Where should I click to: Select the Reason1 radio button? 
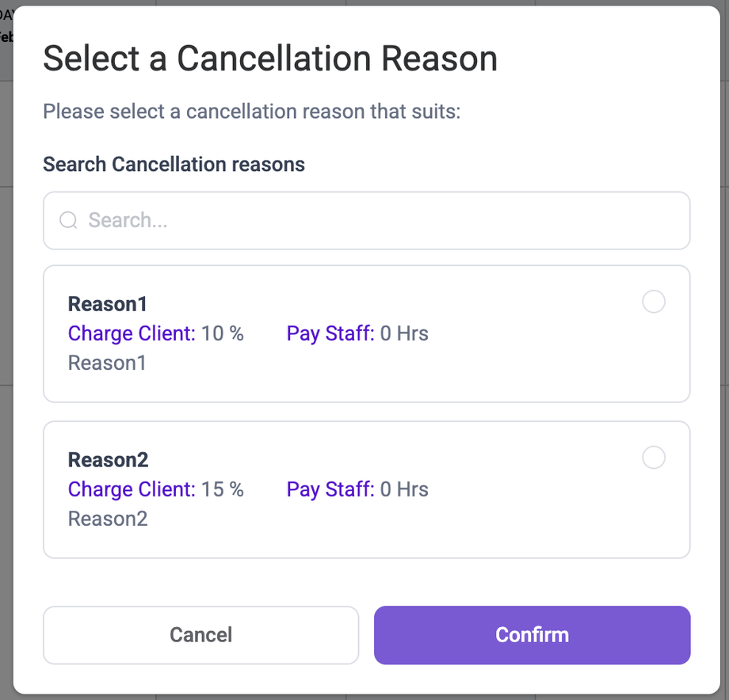coord(654,302)
